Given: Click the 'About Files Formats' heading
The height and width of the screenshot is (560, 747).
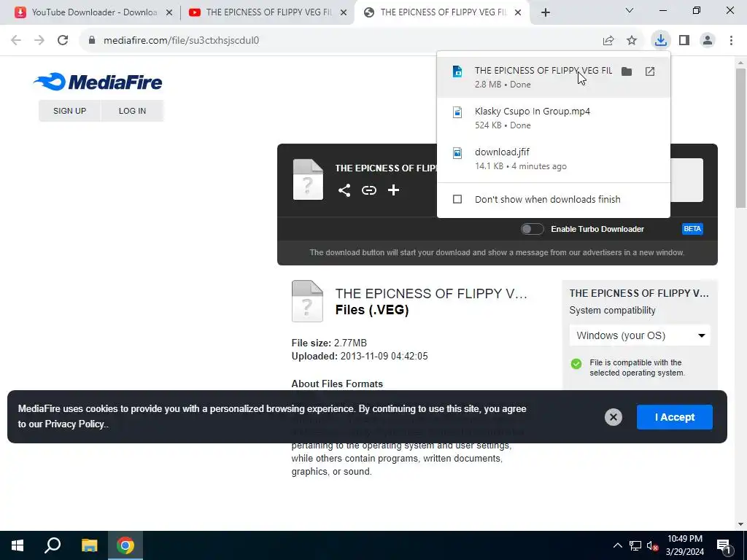Looking at the screenshot, I should pos(337,384).
